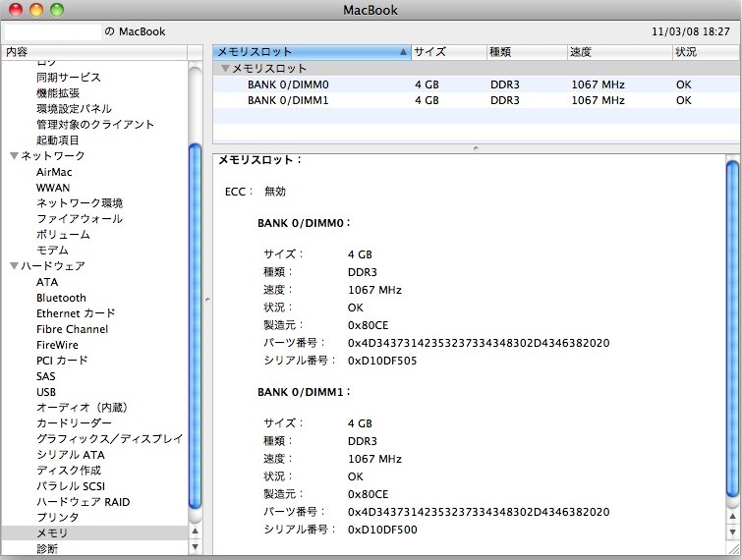Image resolution: width=742 pixels, height=560 pixels.
Task: Select Ethernet カード item
Action: pyautogui.click(x=76, y=313)
